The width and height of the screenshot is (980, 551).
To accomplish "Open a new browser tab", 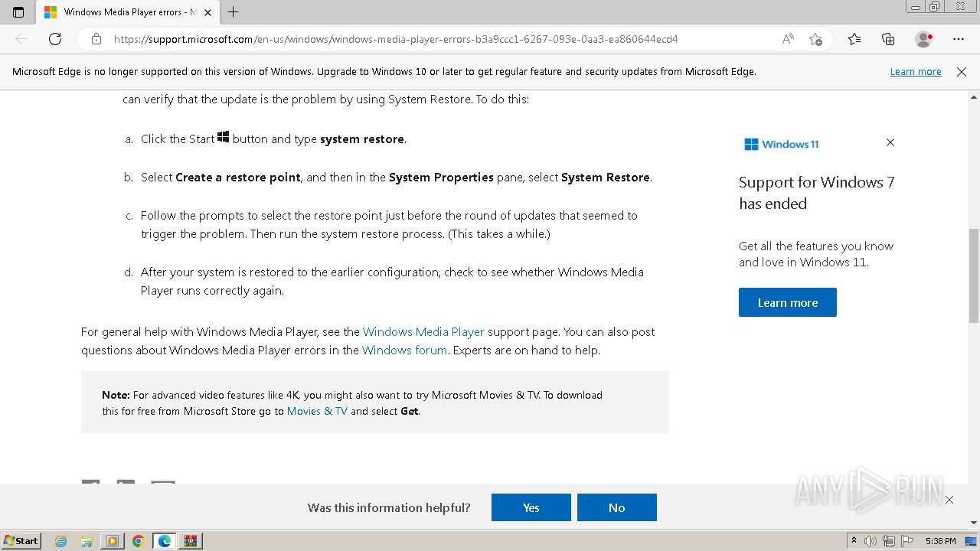I will [x=234, y=12].
